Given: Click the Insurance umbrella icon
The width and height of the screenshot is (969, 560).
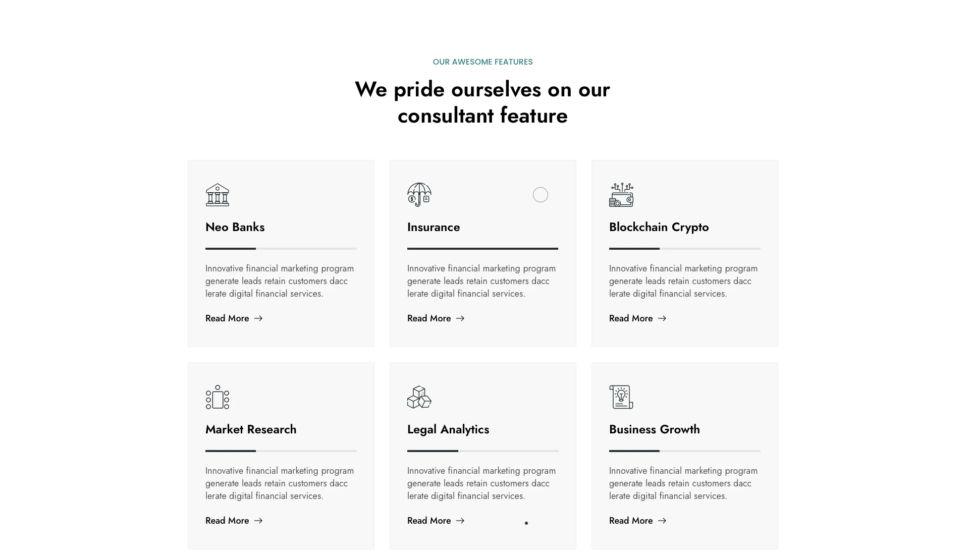Looking at the screenshot, I should point(419,195).
